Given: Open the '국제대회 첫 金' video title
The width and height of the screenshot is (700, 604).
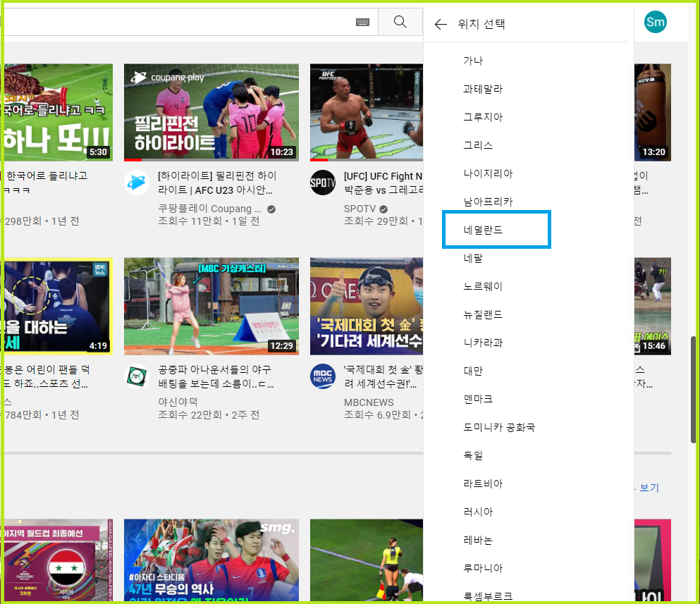Looking at the screenshot, I should 383,377.
